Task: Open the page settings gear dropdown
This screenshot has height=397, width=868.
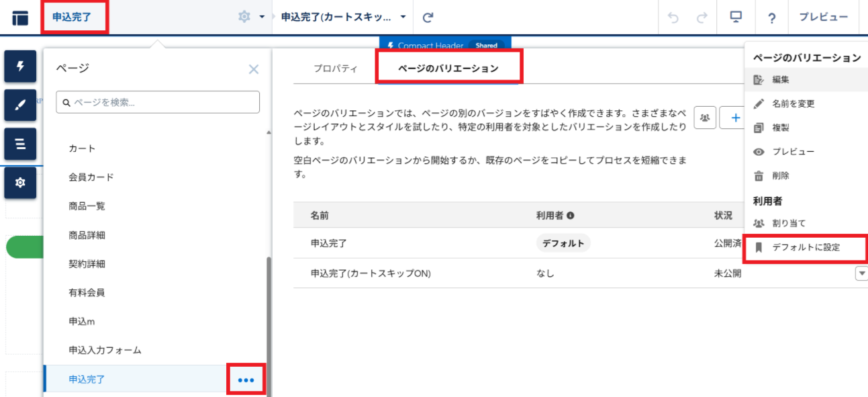Action: pos(251,17)
